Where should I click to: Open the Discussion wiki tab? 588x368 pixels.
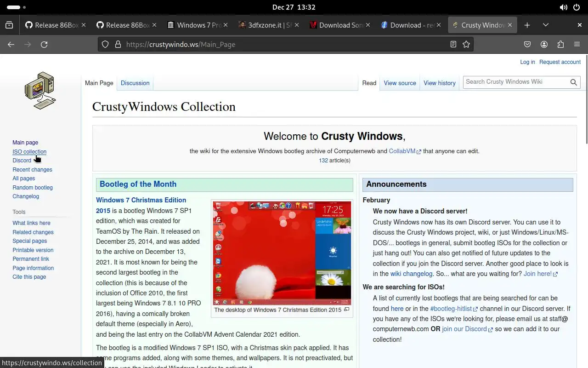coord(135,83)
